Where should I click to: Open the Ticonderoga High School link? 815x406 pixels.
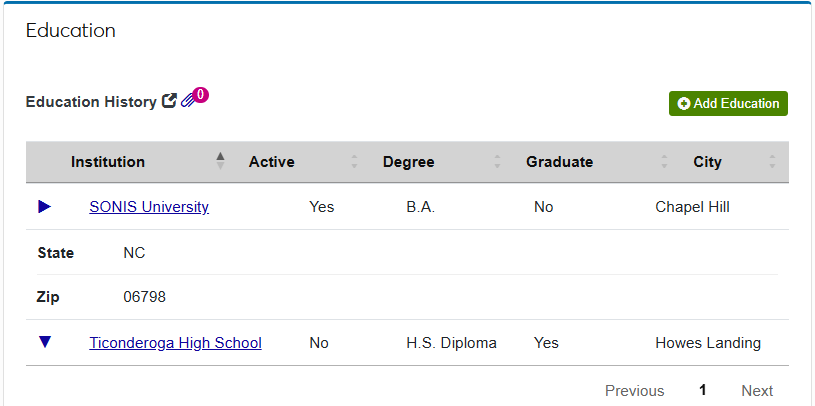point(175,343)
